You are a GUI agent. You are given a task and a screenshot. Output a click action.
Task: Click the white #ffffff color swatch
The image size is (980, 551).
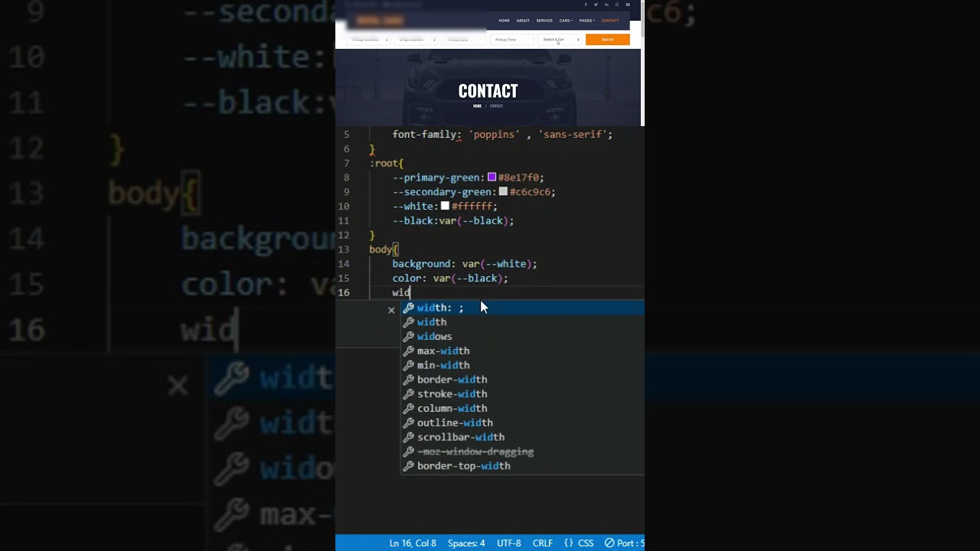(x=445, y=207)
